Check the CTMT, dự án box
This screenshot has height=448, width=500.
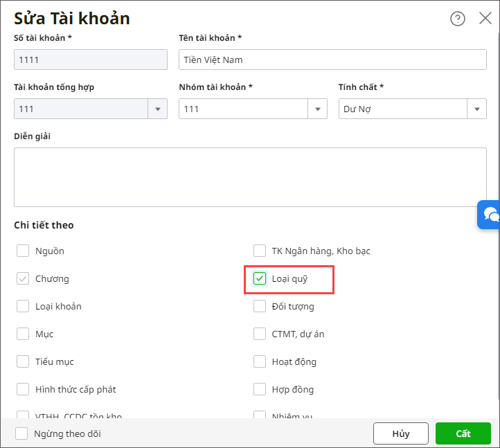[260, 334]
